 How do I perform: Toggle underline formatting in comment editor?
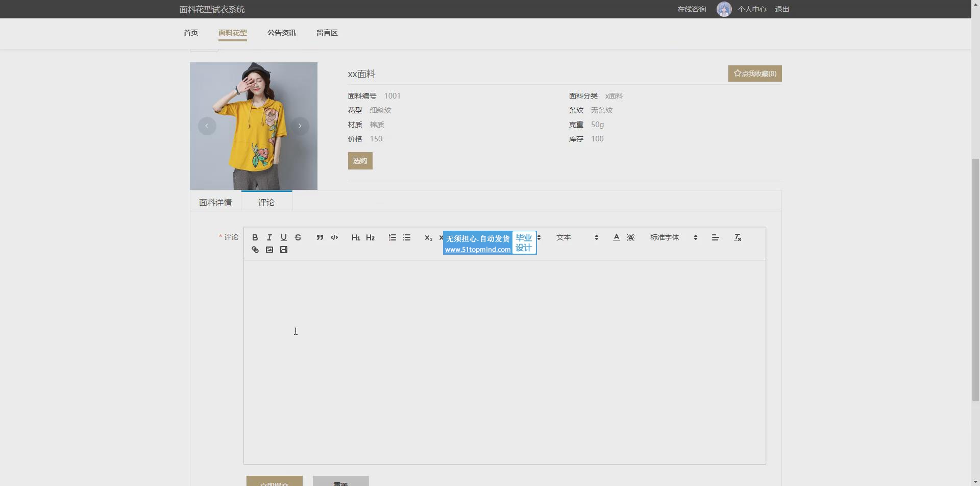(x=283, y=237)
